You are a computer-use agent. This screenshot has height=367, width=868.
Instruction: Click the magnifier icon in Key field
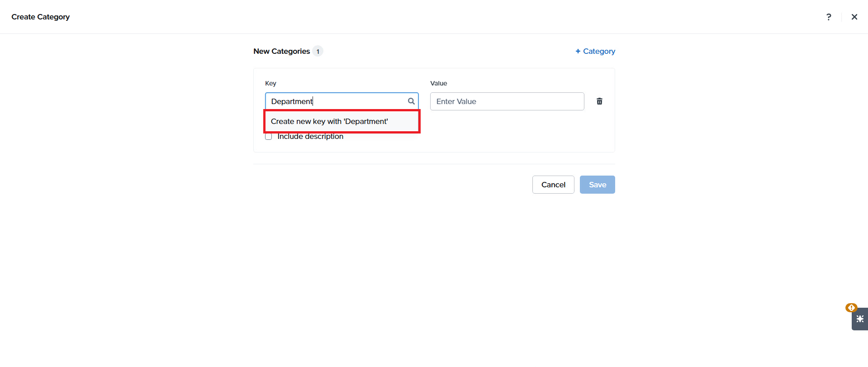coord(411,101)
